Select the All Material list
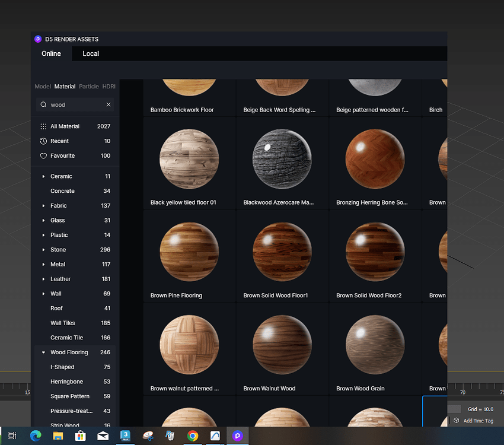The image size is (504, 445). pos(75,126)
